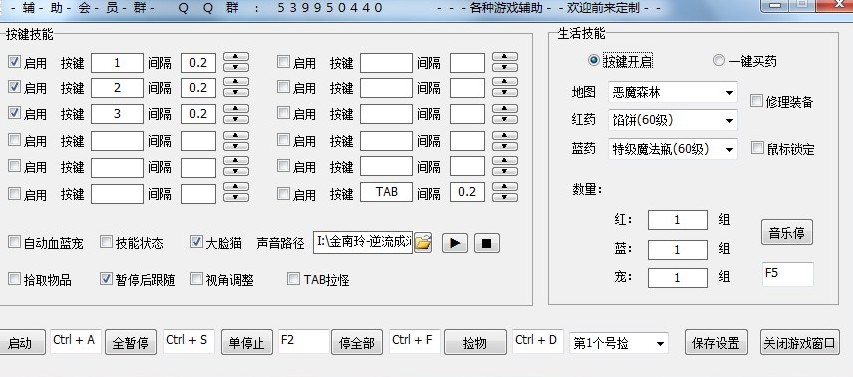Click the 全暂停 button
The width and height of the screenshot is (853, 377).
click(131, 343)
